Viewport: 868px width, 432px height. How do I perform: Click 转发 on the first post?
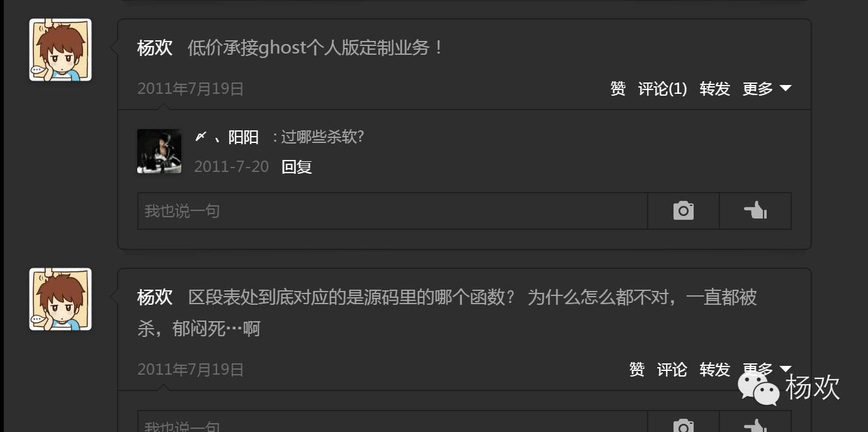[x=714, y=89]
